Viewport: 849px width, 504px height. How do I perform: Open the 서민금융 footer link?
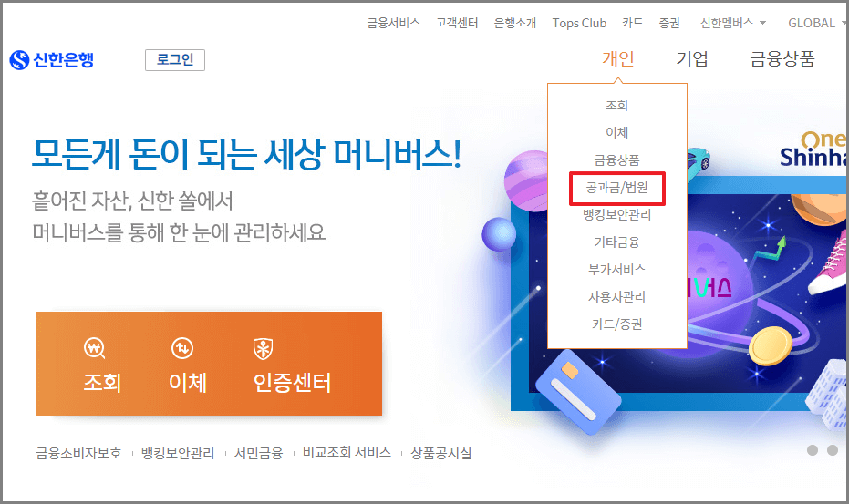pos(259,453)
